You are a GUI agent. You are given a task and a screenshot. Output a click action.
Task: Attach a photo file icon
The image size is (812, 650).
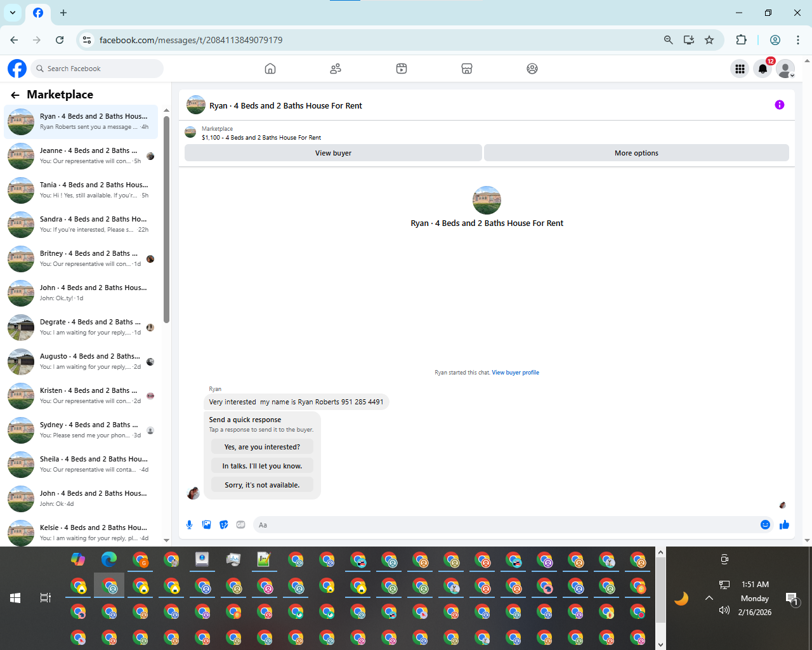click(206, 524)
